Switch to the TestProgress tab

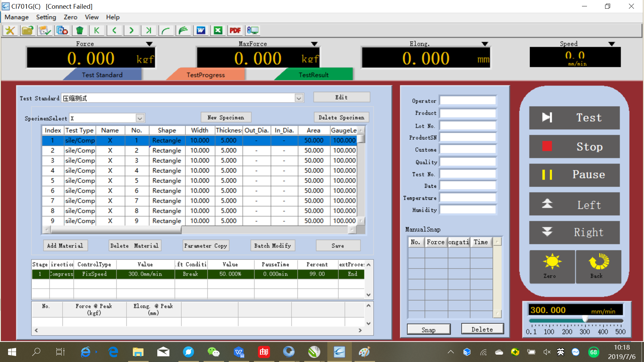click(206, 75)
